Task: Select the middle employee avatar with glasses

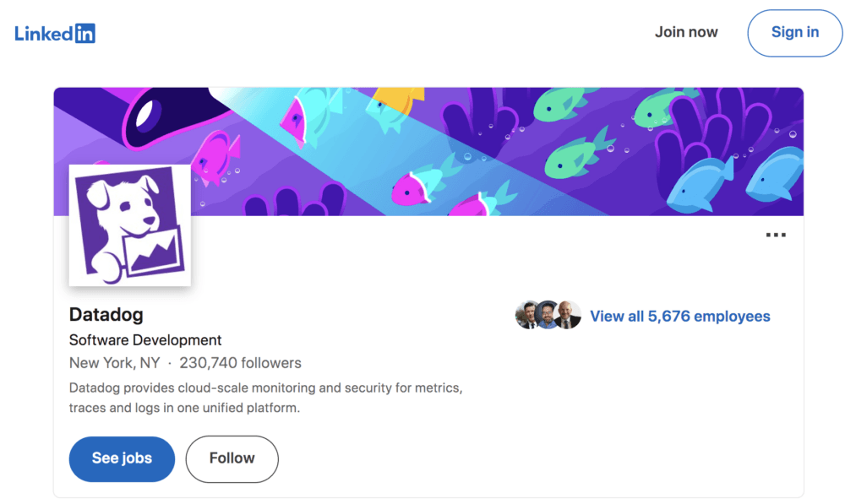Action: pyautogui.click(x=548, y=316)
